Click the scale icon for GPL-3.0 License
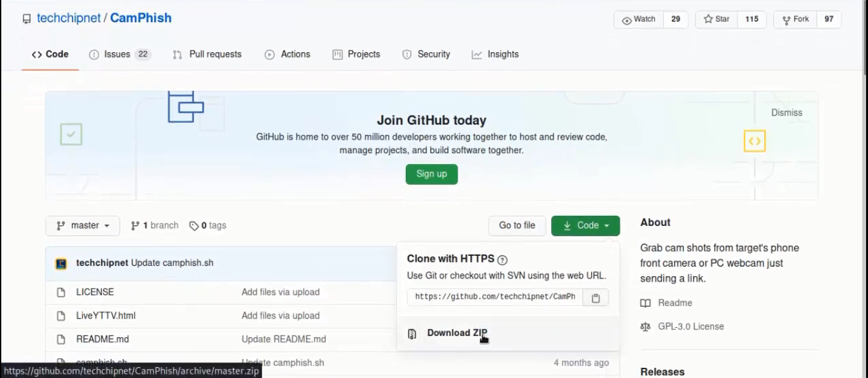868x378 pixels. point(645,327)
